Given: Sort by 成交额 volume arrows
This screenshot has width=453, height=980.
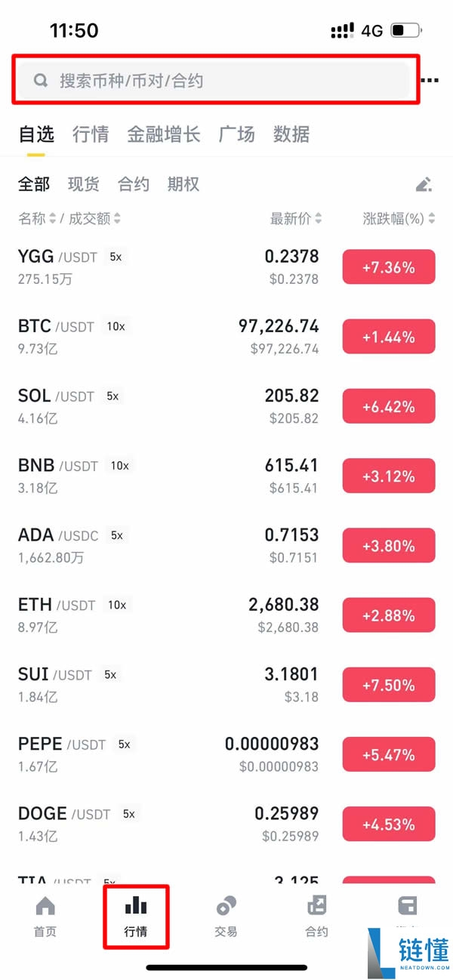Looking at the screenshot, I should [117, 219].
